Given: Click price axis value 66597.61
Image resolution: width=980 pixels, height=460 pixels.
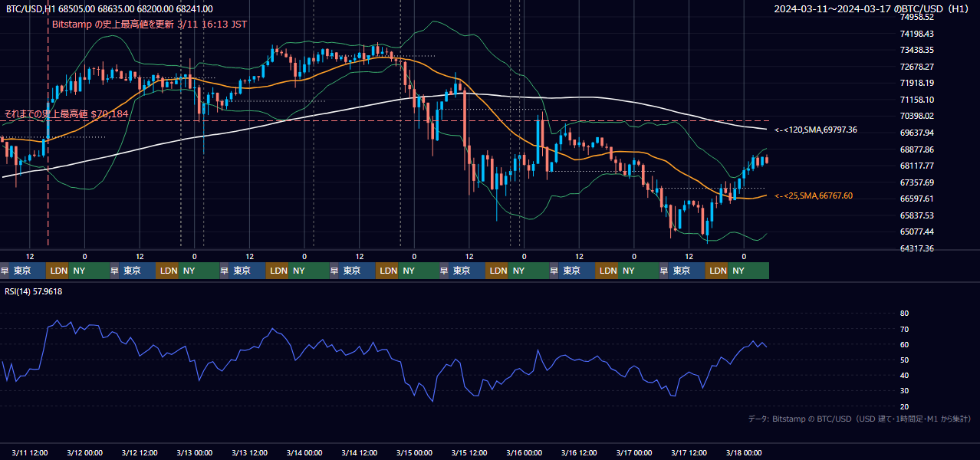Looking at the screenshot, I should coord(916,199).
